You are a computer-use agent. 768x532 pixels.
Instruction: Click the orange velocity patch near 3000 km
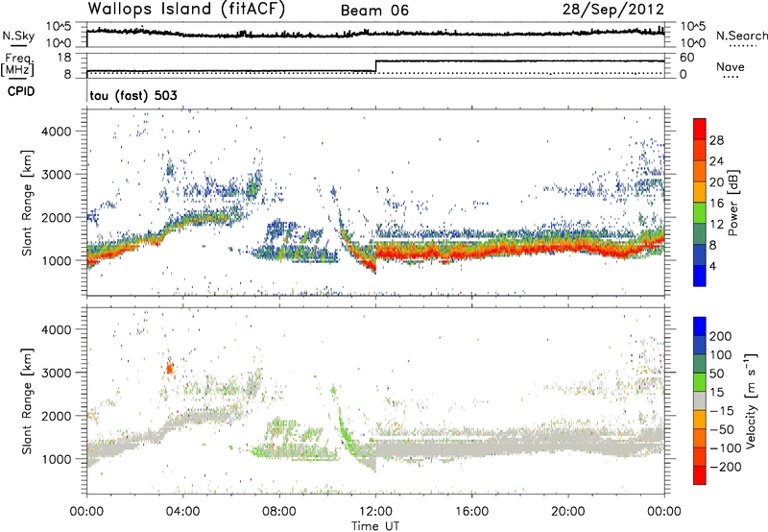coord(170,368)
